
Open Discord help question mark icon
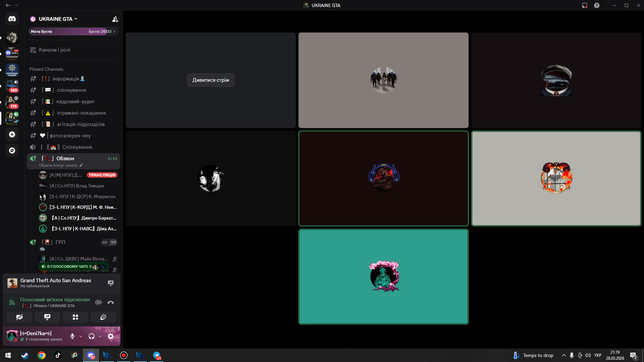point(597,5)
